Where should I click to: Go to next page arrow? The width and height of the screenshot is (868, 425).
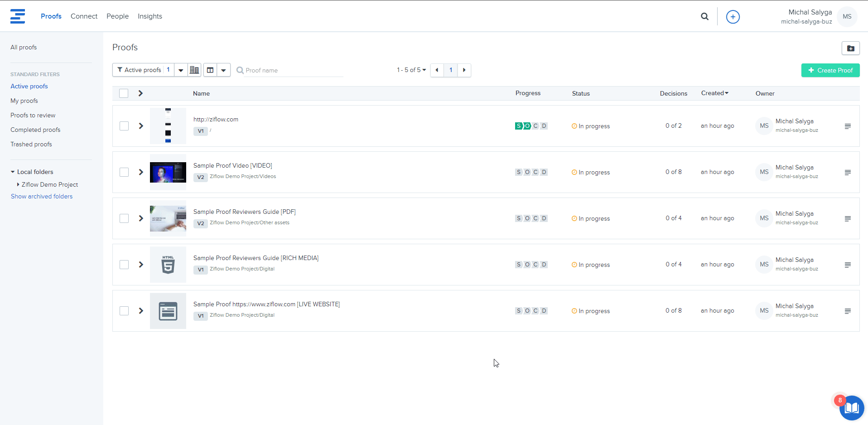(464, 70)
